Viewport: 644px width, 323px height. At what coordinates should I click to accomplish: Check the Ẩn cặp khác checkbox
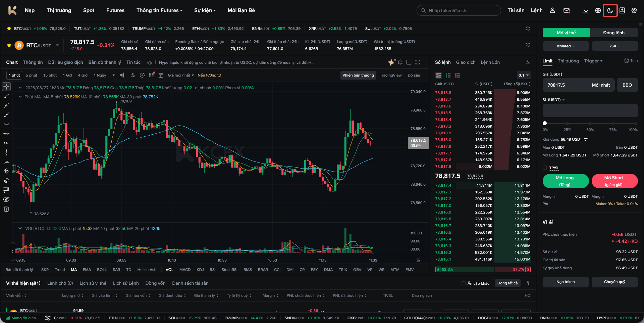tap(463, 283)
